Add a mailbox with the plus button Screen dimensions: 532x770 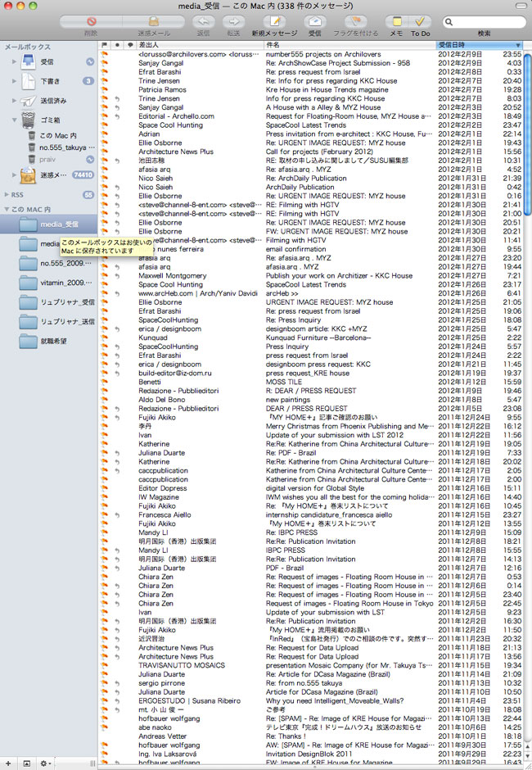point(8,763)
